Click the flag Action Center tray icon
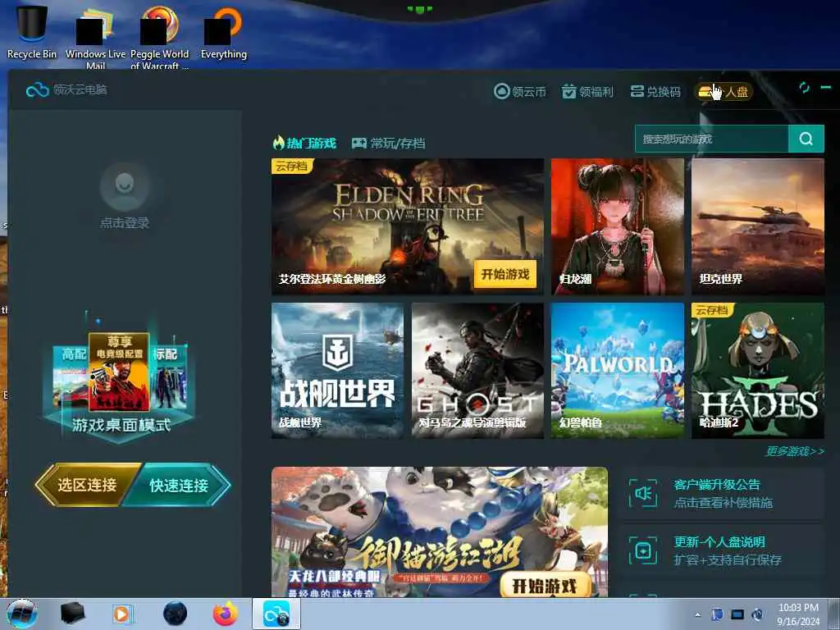Screen dimensions: 840x630 pyautogui.click(x=717, y=614)
